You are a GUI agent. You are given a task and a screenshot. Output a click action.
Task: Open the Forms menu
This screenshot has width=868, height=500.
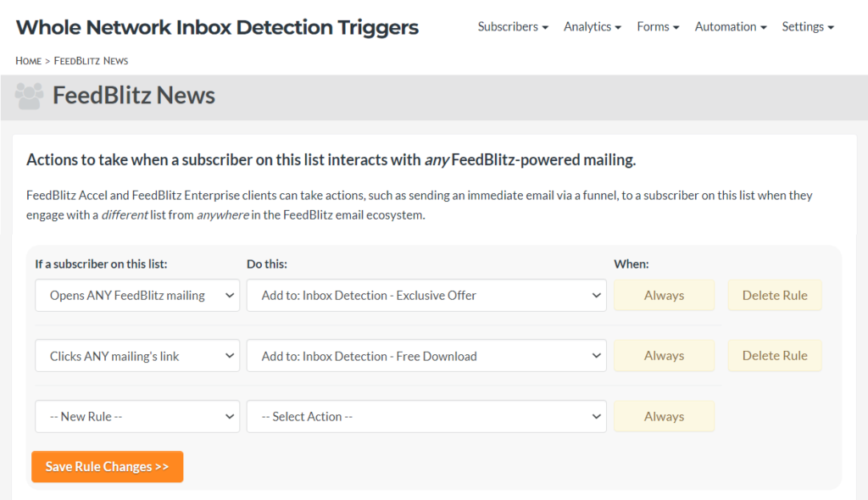[x=658, y=26]
